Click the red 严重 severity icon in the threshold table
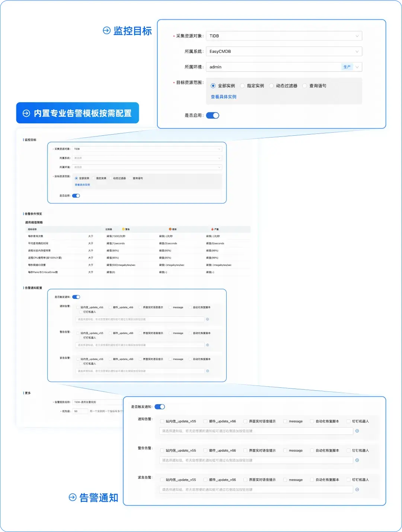The image size is (402, 532). pos(212,229)
